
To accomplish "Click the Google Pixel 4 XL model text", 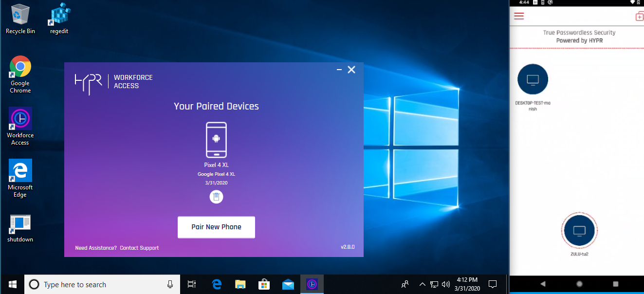I will click(216, 174).
